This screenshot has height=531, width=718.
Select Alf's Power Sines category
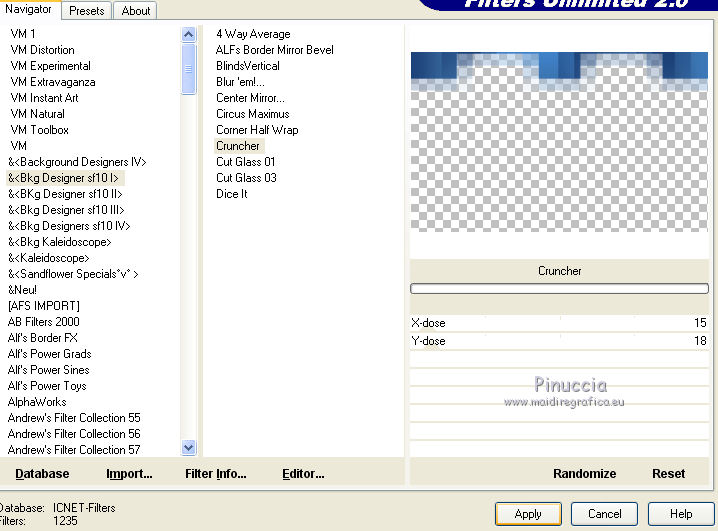[49, 370]
